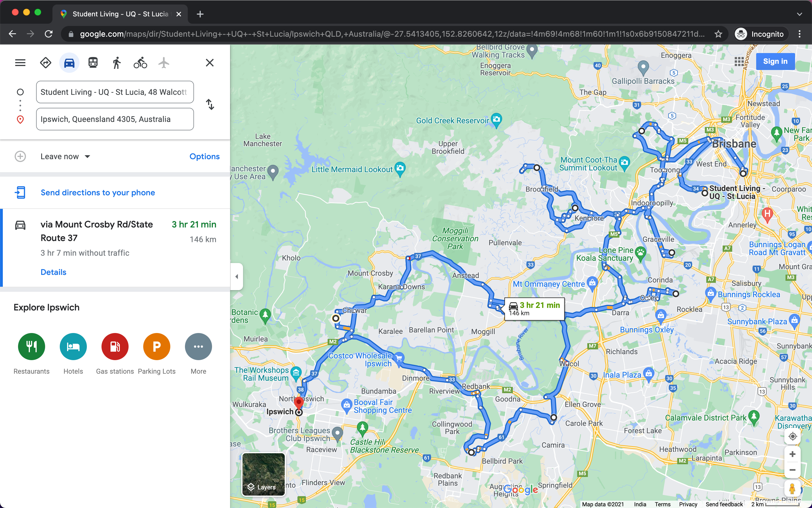812x508 pixels.
Task: Click the address bar URL
Action: [x=392, y=34]
